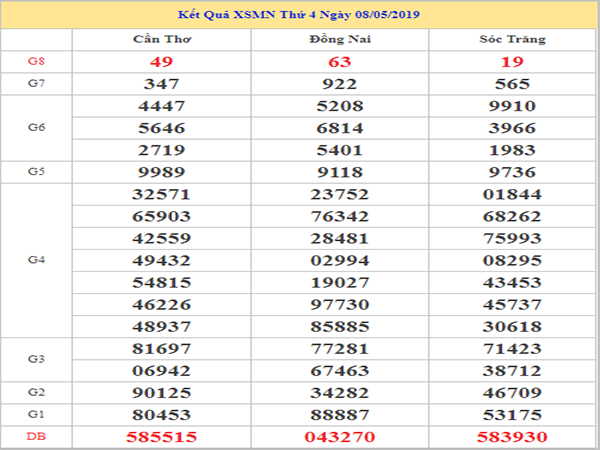Screen dimensions: 600x450
Task: Click G7 value 565
Action: click(512, 84)
